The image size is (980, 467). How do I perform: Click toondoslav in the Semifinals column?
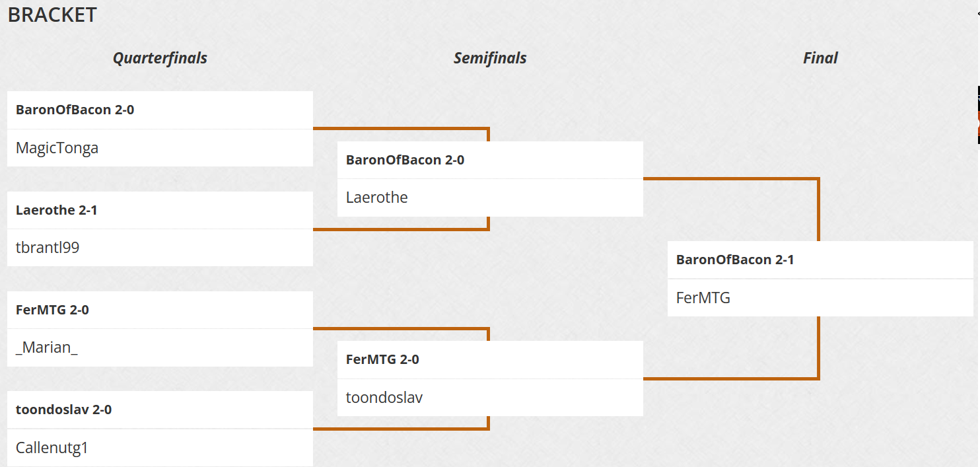coord(384,398)
